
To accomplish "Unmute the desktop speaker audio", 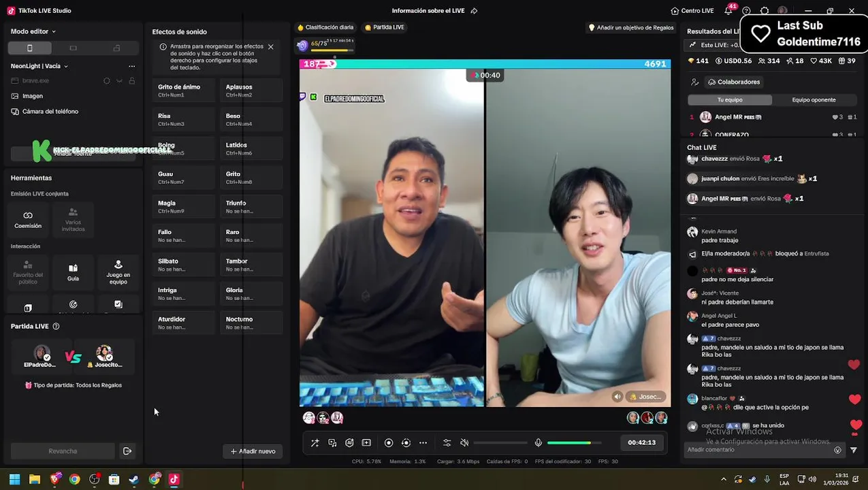I will pyautogui.click(x=464, y=442).
